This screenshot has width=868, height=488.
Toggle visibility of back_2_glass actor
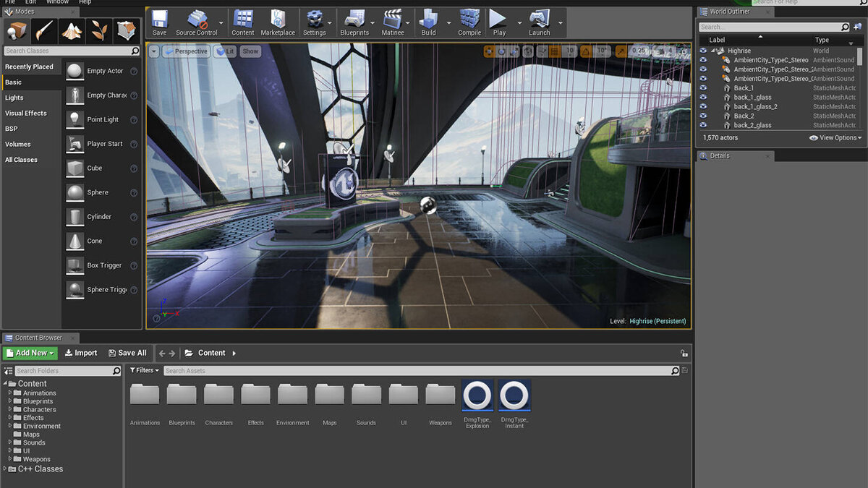(x=703, y=125)
